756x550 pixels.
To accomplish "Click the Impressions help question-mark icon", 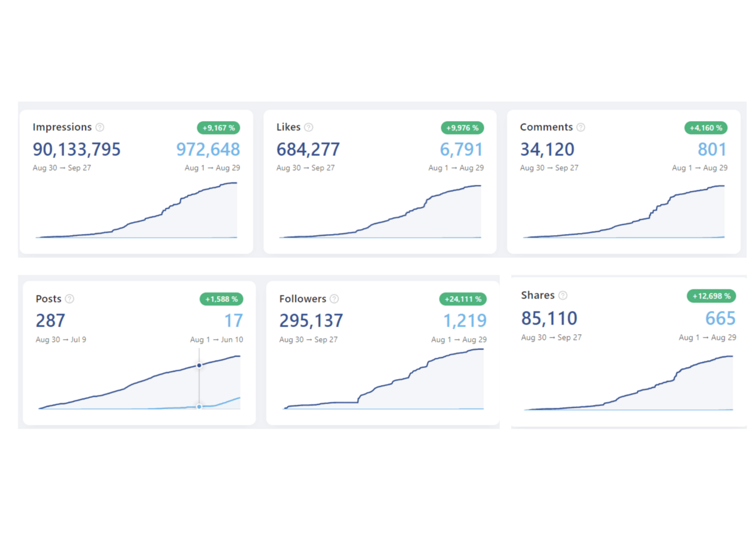I will pos(100,128).
